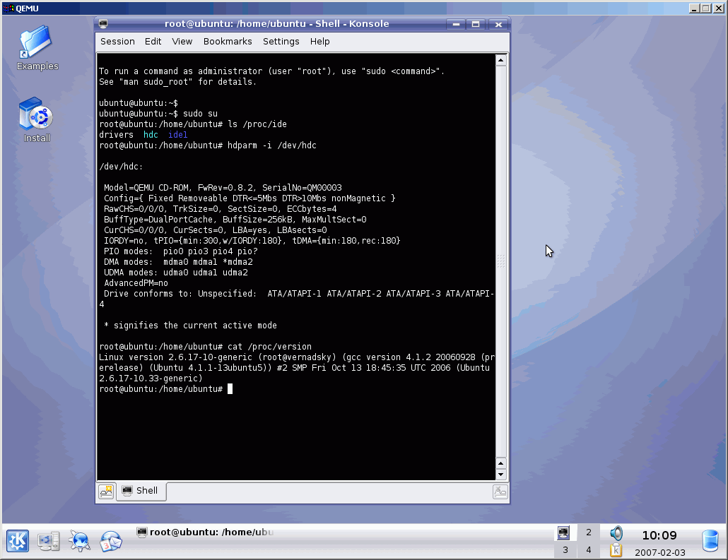Open the View menu
728x560 pixels.
pos(182,41)
